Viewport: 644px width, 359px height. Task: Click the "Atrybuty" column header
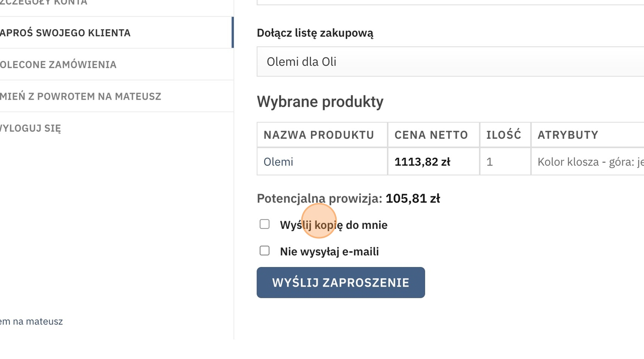(568, 135)
